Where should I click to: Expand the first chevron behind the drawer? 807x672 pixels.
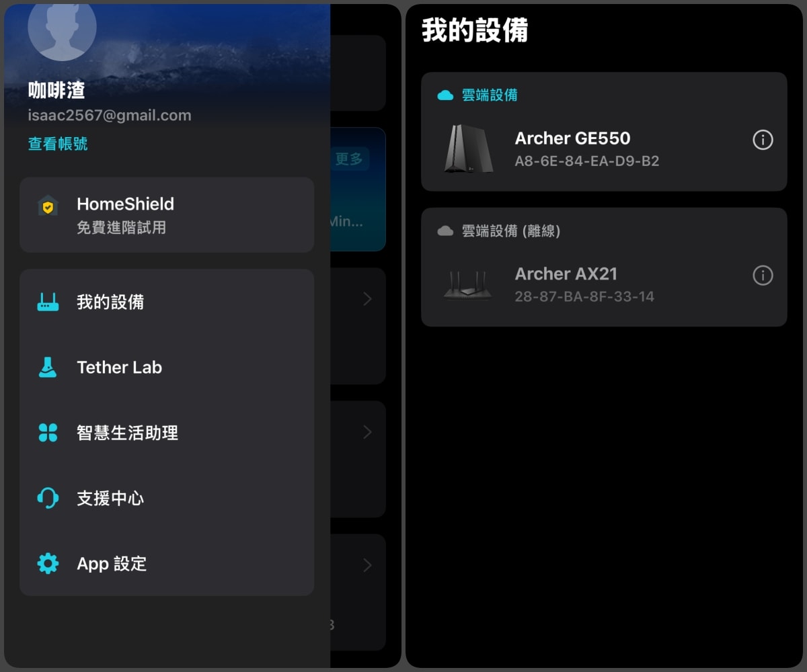click(367, 299)
